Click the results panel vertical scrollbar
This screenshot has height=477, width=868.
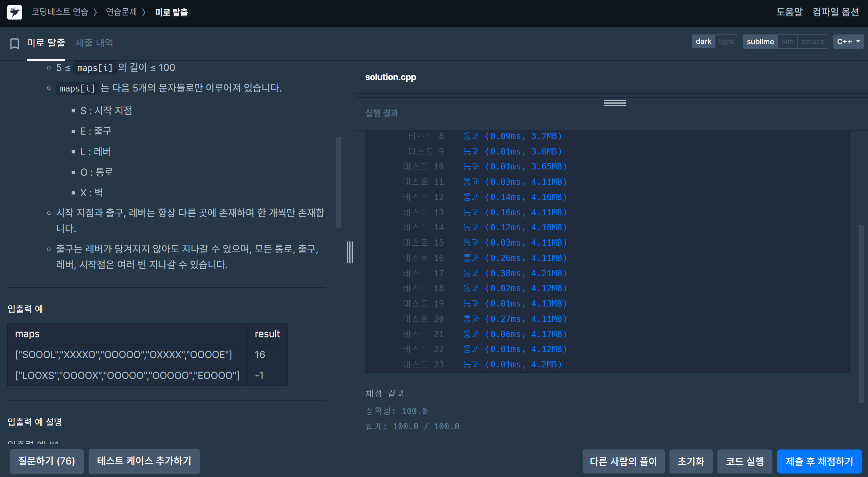point(861,313)
